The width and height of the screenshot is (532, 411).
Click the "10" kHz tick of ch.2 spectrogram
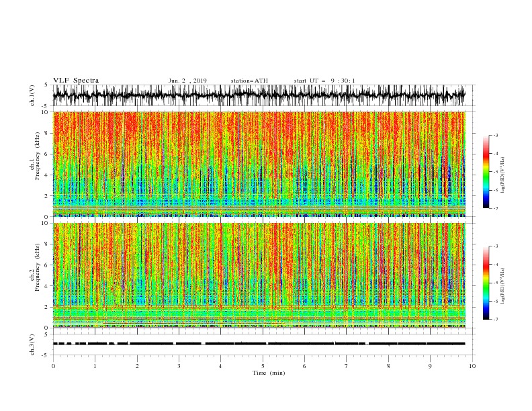click(x=46, y=223)
